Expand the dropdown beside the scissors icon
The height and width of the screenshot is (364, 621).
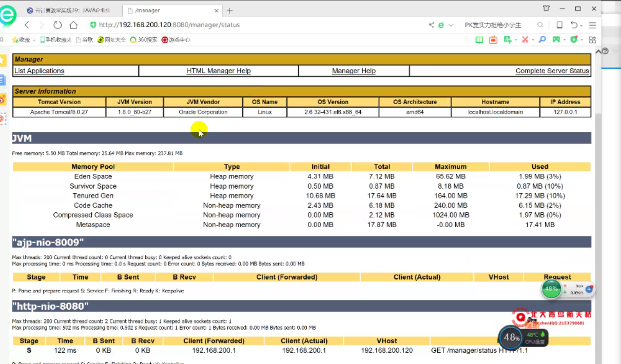(x=533, y=39)
